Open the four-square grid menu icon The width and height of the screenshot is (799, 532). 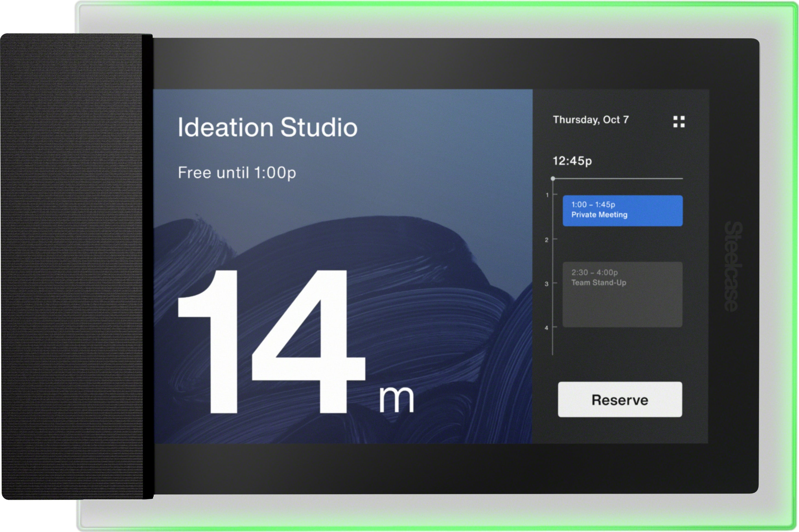point(679,121)
